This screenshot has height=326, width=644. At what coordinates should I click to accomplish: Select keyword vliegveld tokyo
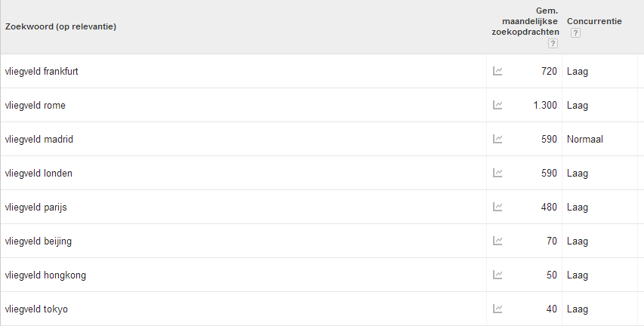point(36,309)
